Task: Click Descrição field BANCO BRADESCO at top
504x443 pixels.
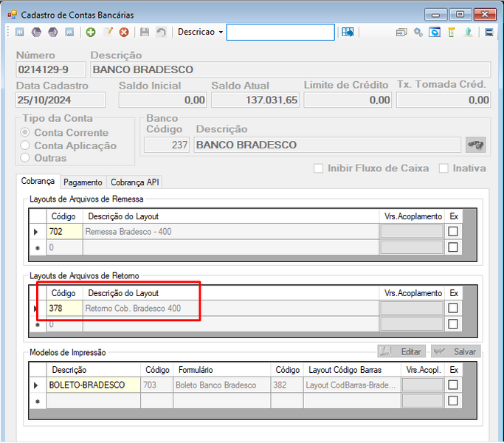Action: tap(291, 69)
